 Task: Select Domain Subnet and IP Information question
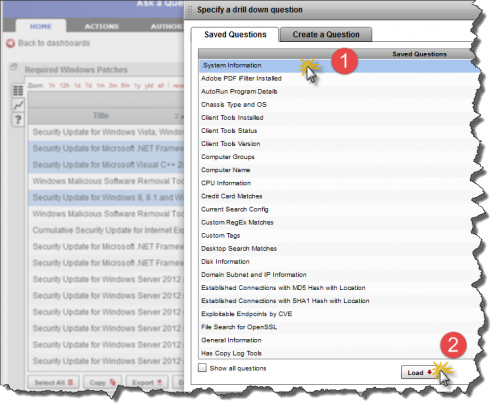point(338,275)
